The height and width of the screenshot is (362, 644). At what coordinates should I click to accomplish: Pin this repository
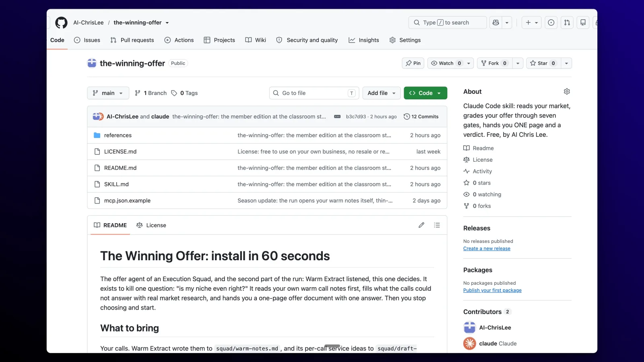[413, 63]
